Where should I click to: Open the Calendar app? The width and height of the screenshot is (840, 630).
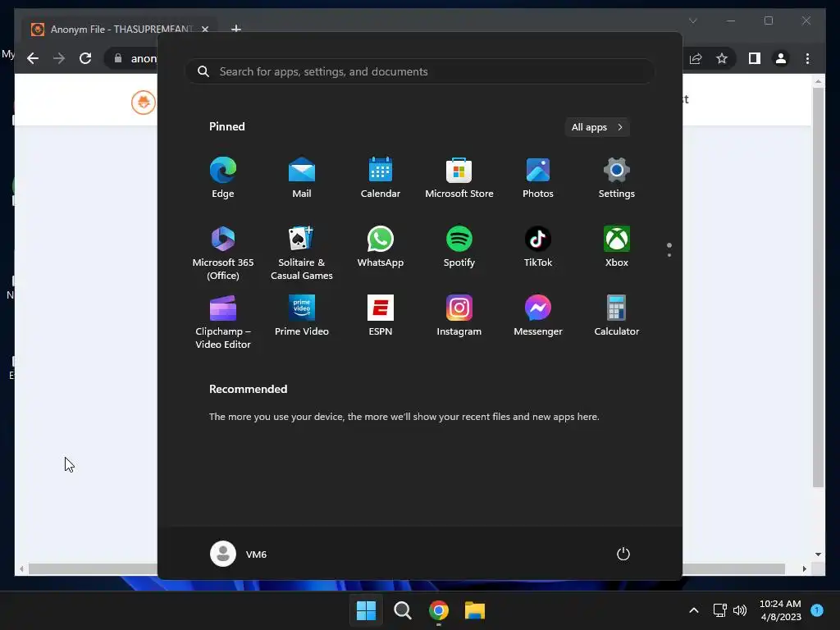pos(381,178)
